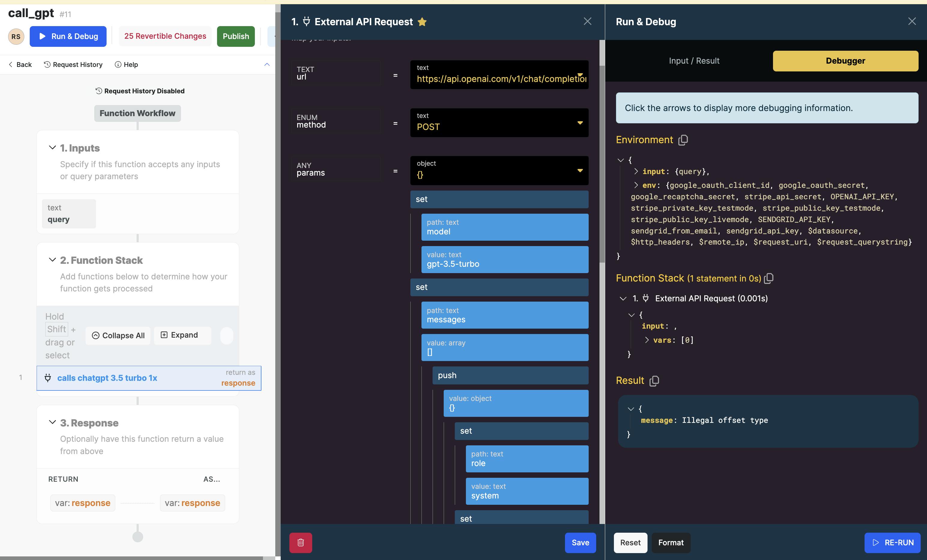The height and width of the screenshot is (560, 927).
Task: Expand the env entry in Environment
Action: pos(636,185)
